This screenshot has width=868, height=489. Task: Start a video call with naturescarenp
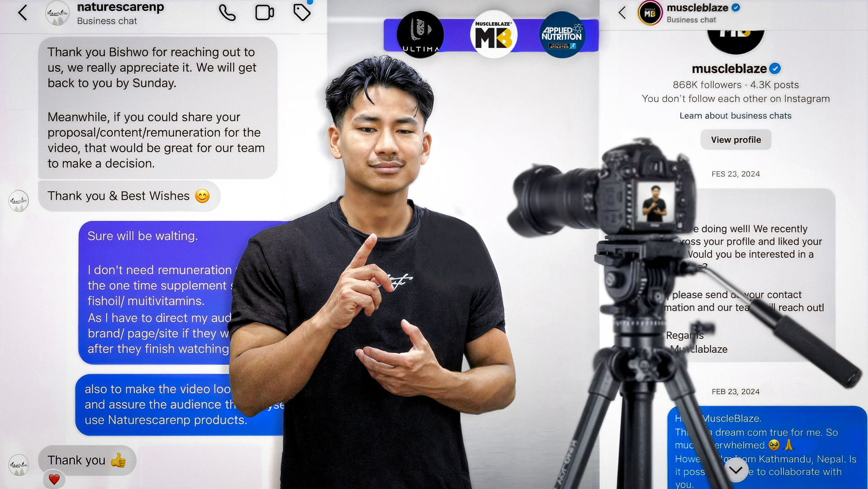point(264,13)
